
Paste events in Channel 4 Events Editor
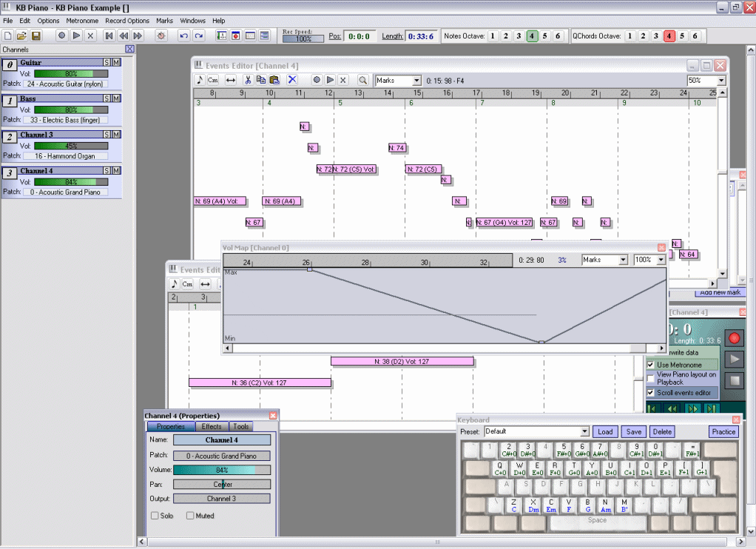(274, 80)
